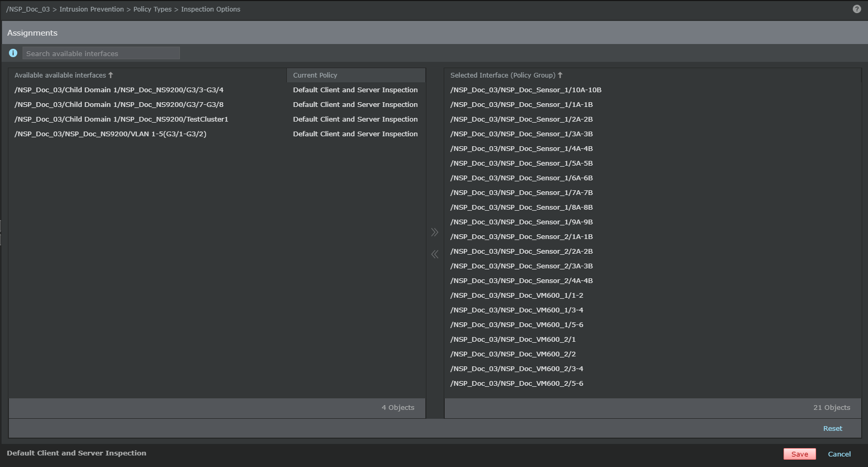Select VM600_2/1 in selected interfaces
Image resolution: width=868 pixels, height=467 pixels.
652,339
